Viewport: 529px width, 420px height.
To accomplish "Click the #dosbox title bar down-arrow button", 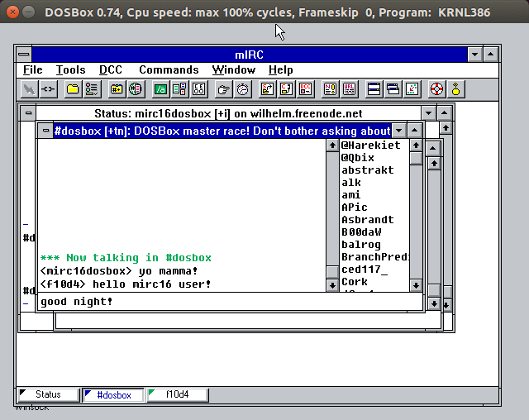I will pyautogui.click(x=399, y=131).
